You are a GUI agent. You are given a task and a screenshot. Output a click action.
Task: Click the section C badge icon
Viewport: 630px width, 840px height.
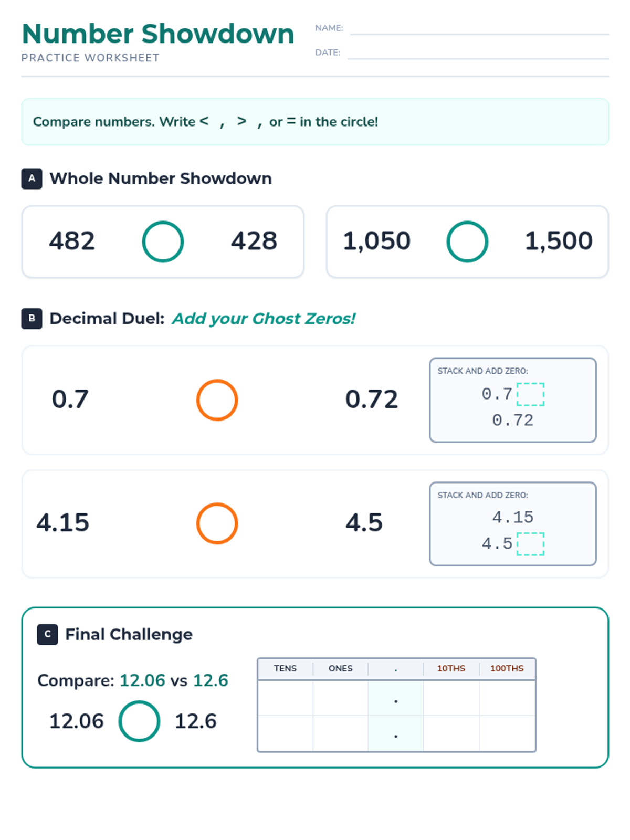click(x=47, y=634)
